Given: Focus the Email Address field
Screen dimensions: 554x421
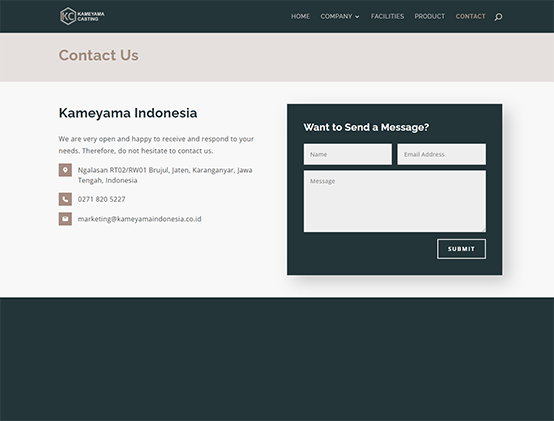Looking at the screenshot, I should (x=441, y=154).
